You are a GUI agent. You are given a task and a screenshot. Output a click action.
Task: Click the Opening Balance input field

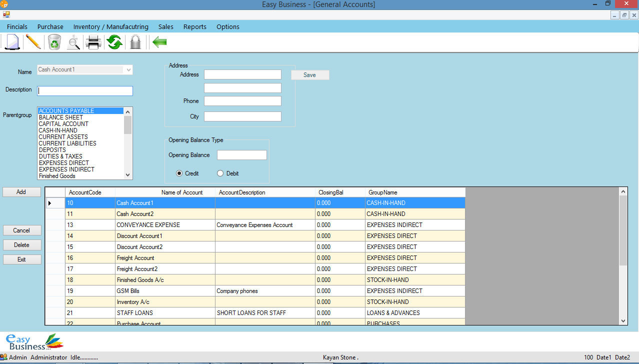[241, 155]
